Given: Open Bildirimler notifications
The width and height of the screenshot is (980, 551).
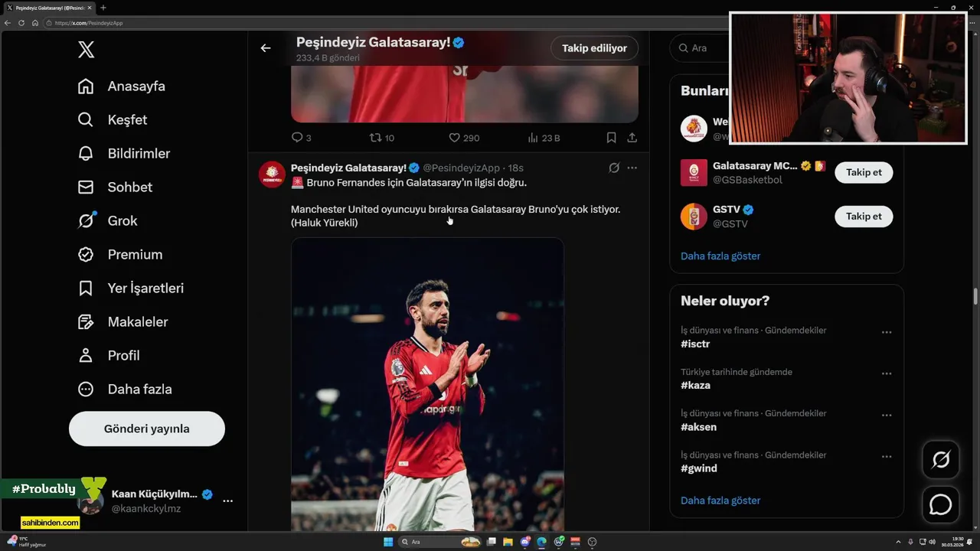Looking at the screenshot, I should click(124, 154).
